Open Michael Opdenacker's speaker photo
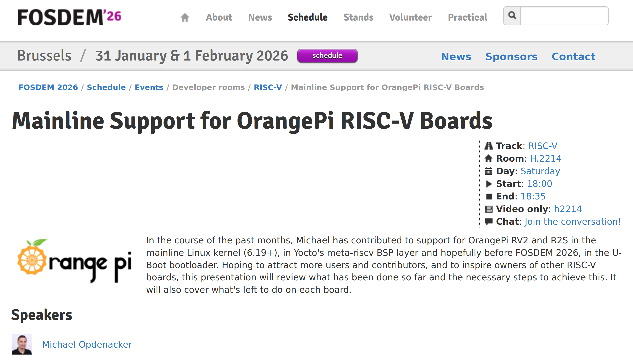 [22, 344]
